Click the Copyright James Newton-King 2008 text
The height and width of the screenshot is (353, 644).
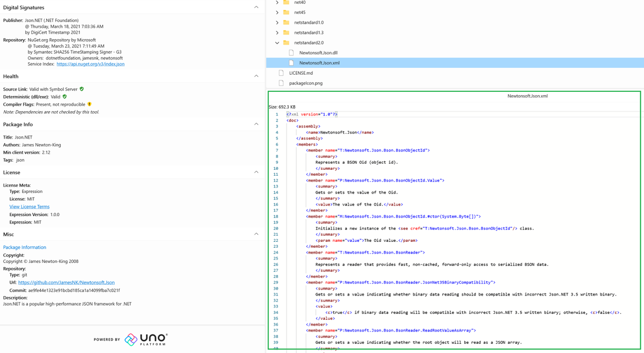click(41, 262)
